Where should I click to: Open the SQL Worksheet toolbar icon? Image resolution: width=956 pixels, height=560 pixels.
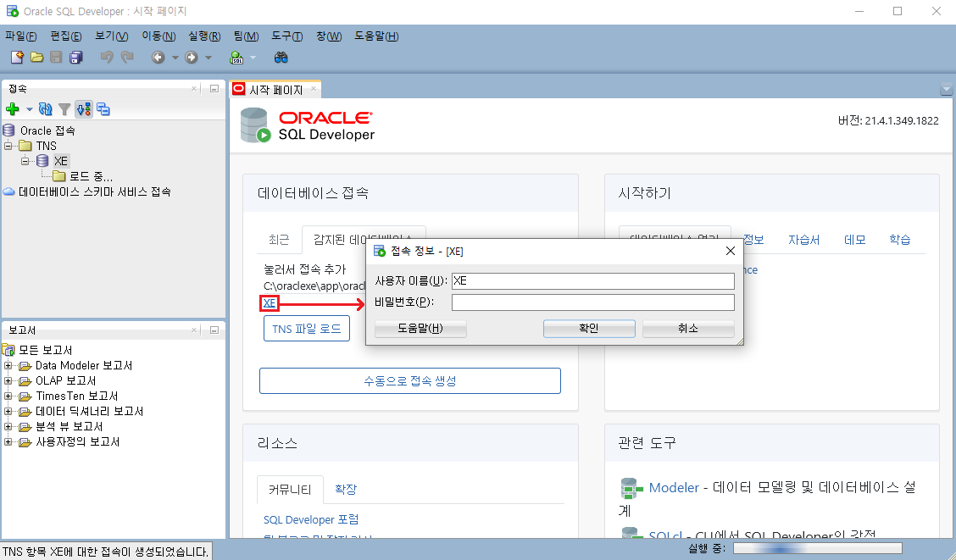click(236, 58)
